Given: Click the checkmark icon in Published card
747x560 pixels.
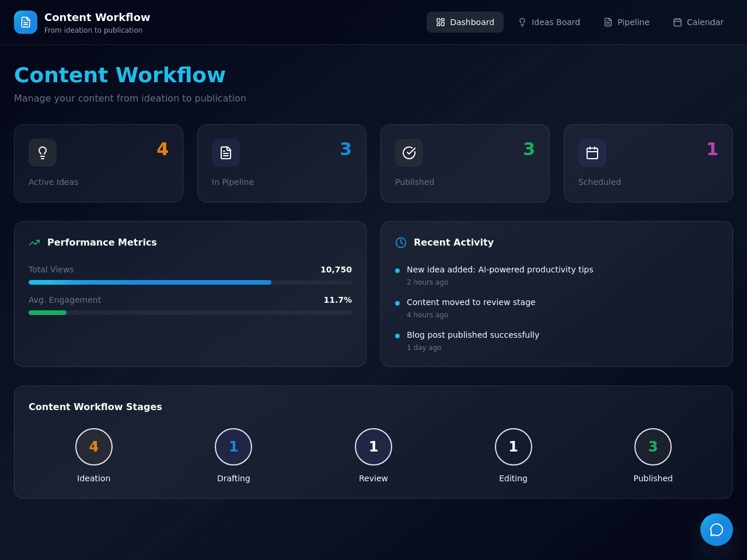Looking at the screenshot, I should click(409, 153).
